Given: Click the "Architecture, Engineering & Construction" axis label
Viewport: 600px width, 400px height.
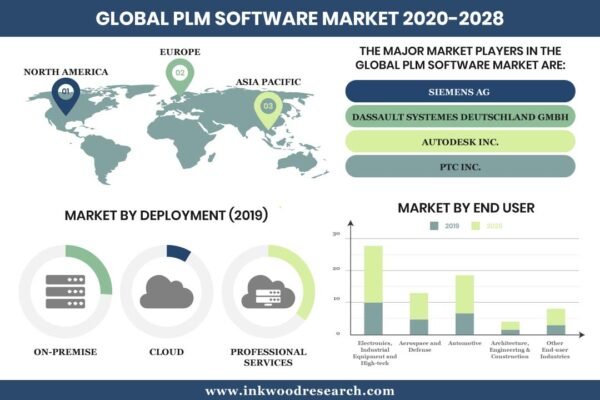Looking at the screenshot, I should 510,349.
